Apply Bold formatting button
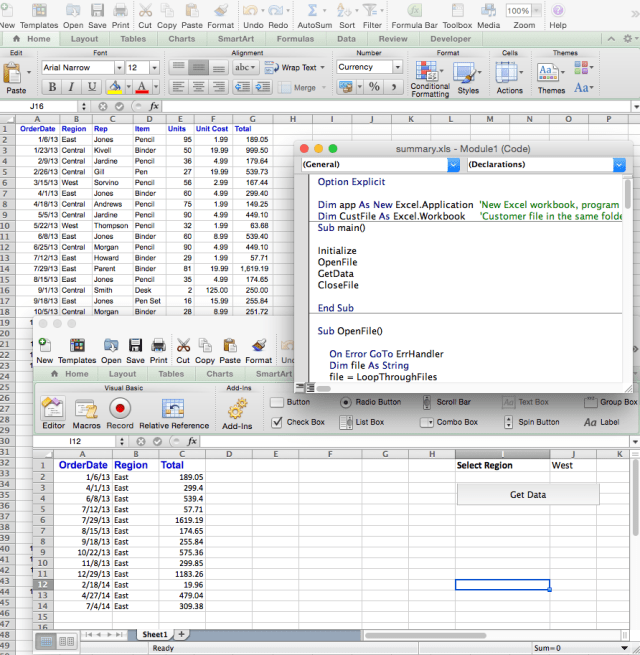This screenshot has width=640, height=655. point(52,87)
